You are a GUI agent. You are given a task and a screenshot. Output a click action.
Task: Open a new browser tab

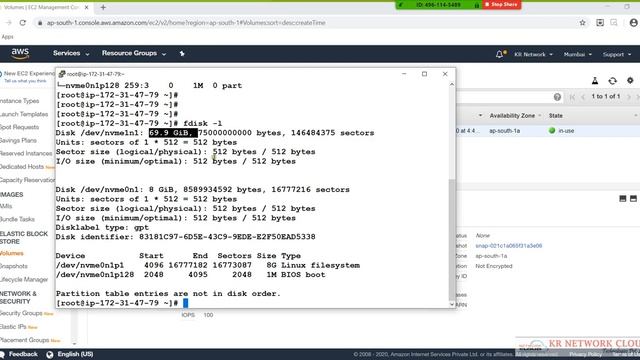click(103, 7)
